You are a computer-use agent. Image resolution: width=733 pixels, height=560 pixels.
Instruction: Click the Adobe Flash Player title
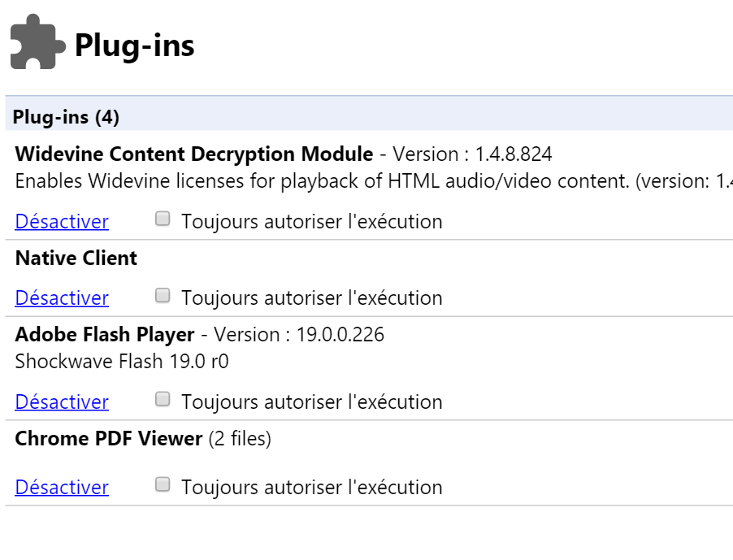(105, 335)
